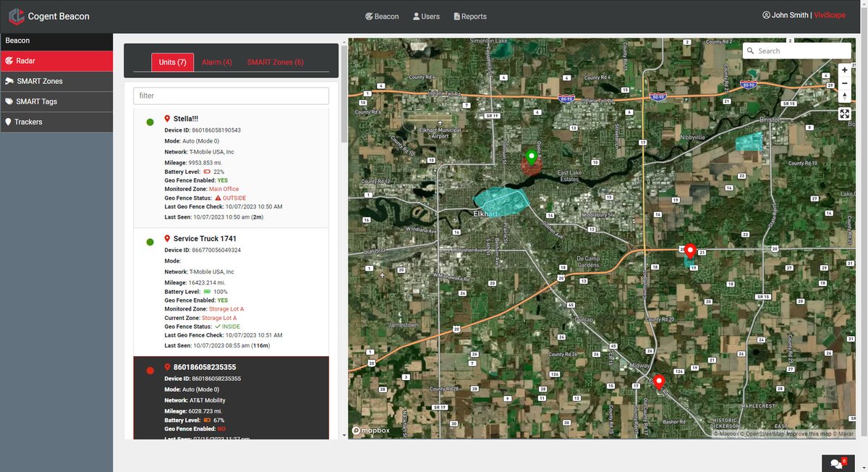Click the cyan geofence zone near Bristol
868x472 pixels.
coord(749,142)
